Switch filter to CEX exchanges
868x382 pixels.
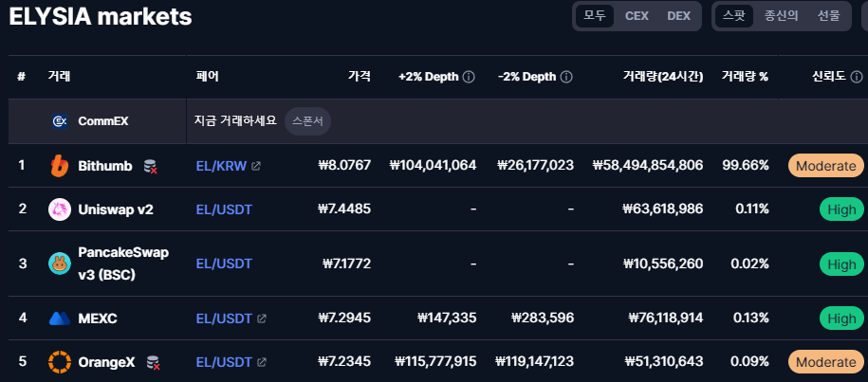pos(637,16)
